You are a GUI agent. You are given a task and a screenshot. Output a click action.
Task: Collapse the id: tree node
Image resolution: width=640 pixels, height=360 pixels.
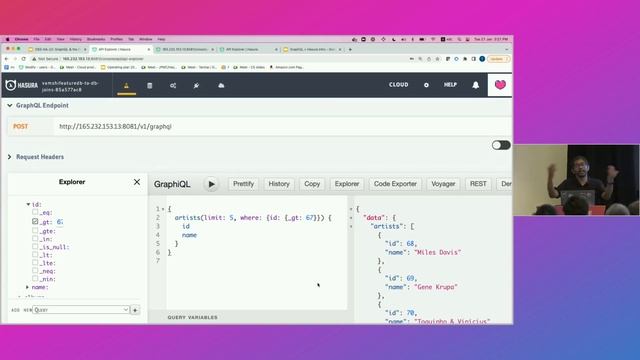pyautogui.click(x=28, y=204)
